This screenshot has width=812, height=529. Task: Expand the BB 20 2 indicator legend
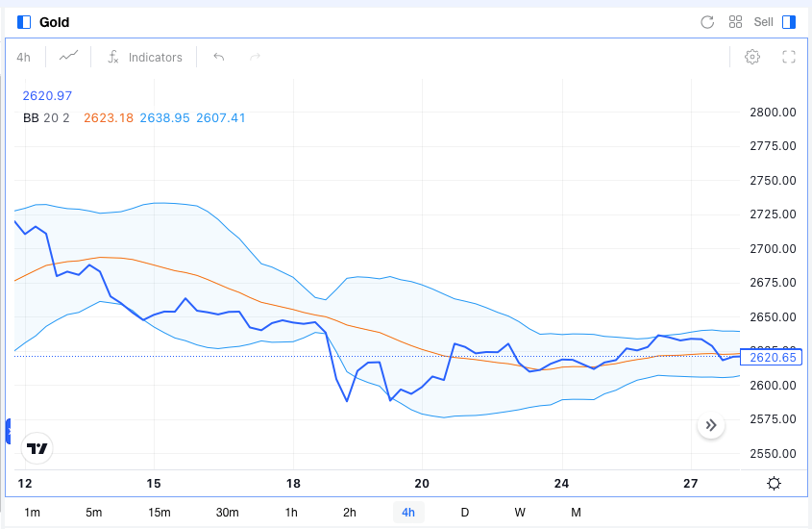coord(46,117)
